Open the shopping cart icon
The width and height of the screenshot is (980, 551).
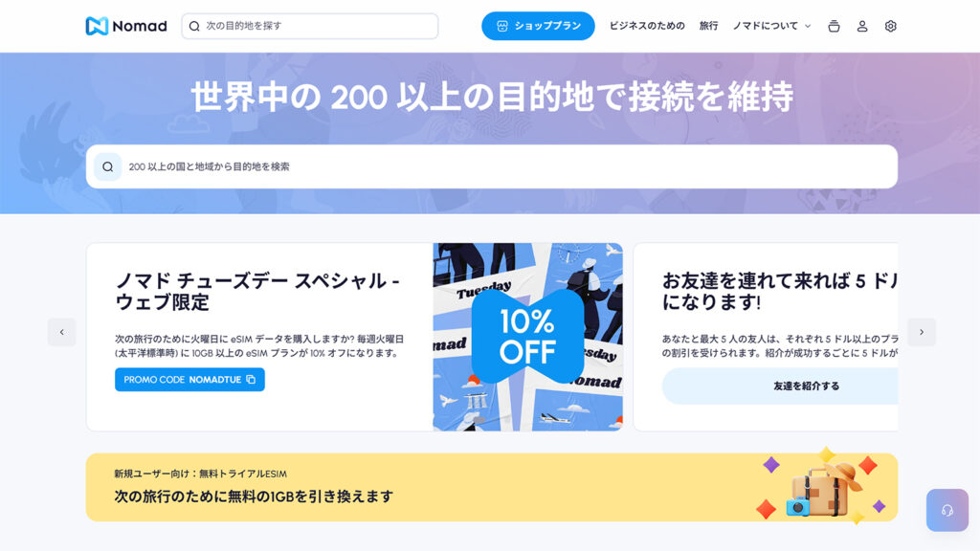(x=834, y=26)
